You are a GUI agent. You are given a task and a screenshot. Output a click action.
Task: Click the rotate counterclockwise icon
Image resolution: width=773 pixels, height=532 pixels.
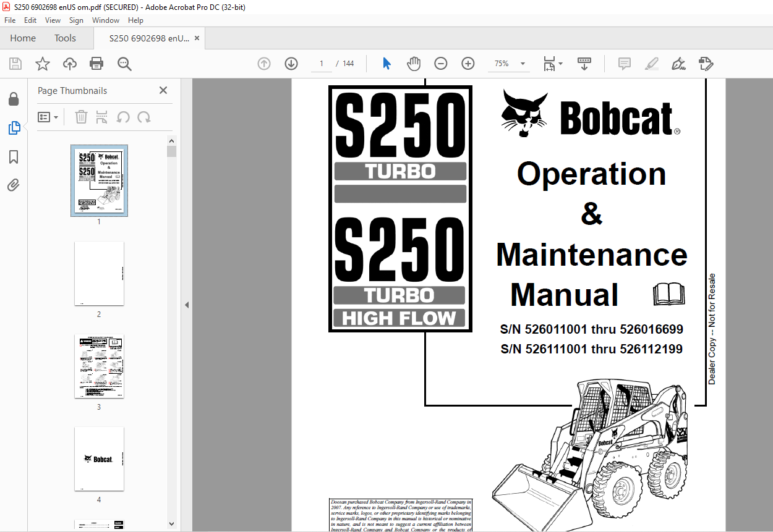[x=123, y=117]
